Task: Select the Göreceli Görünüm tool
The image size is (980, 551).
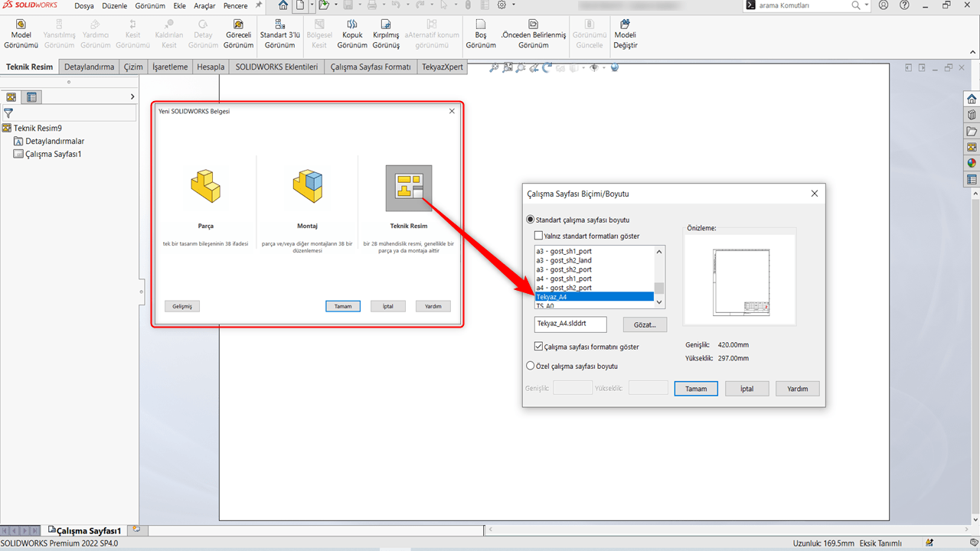Action: (x=238, y=34)
